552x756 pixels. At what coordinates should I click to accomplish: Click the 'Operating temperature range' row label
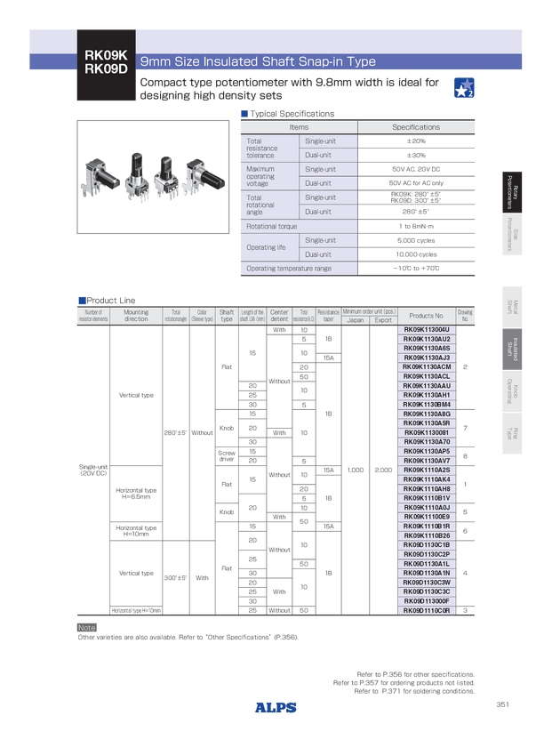(x=289, y=269)
